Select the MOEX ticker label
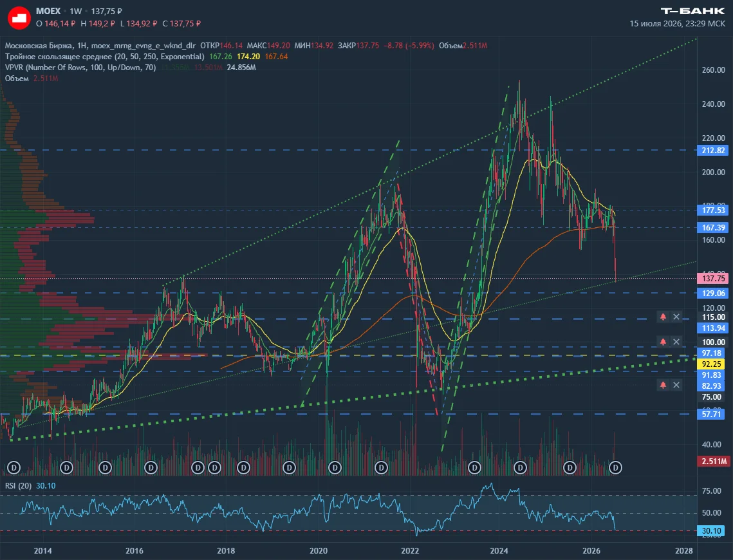This screenshot has width=733, height=560. point(48,11)
